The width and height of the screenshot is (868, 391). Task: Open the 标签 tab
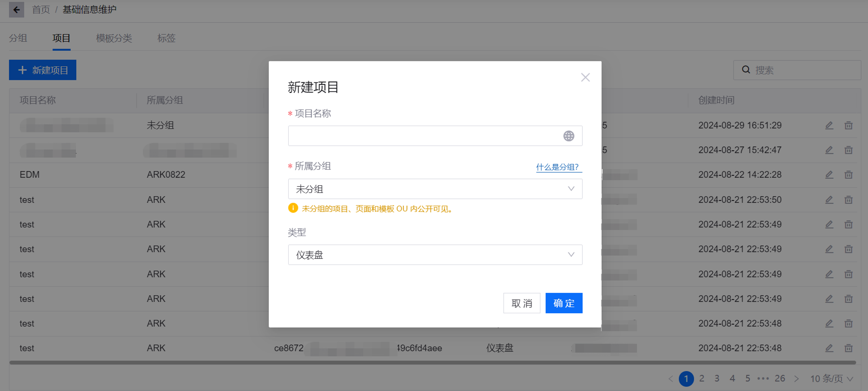[x=166, y=38]
